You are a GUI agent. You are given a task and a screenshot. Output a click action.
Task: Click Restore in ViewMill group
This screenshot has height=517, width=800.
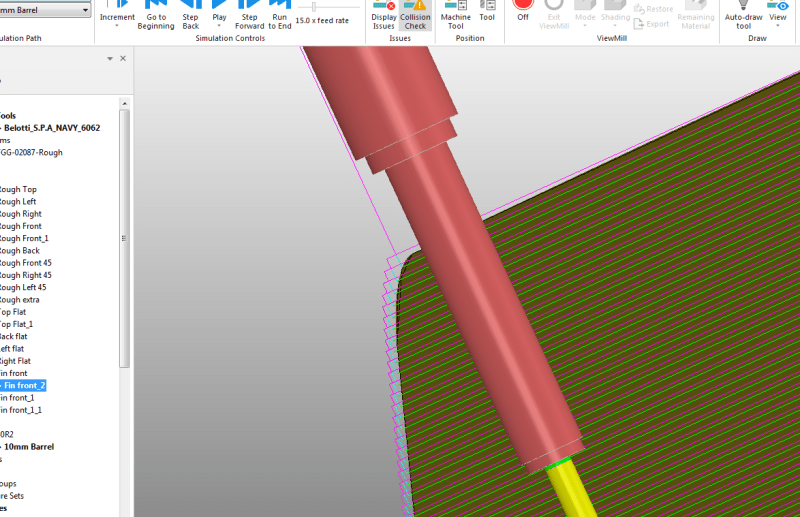coord(654,9)
